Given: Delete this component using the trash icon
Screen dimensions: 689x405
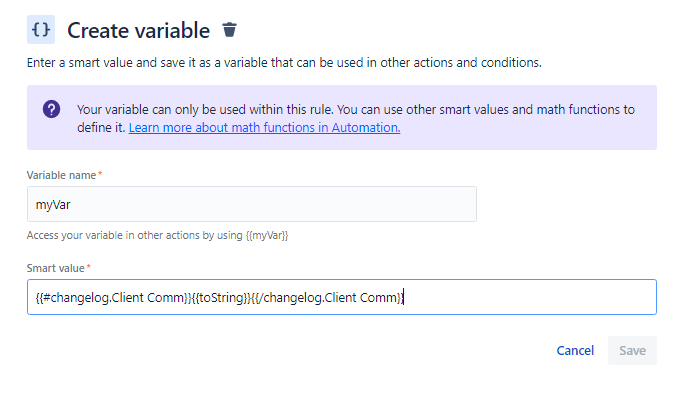Looking at the screenshot, I should click(x=229, y=30).
